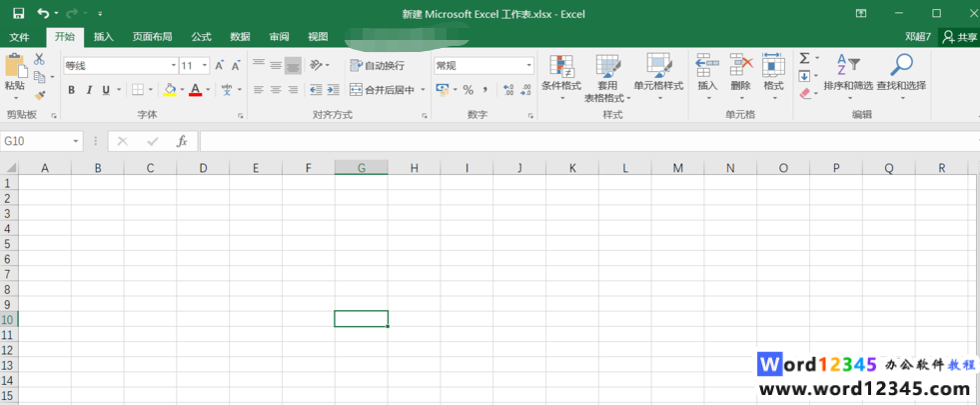Open the font size 11 dropdown

point(206,66)
